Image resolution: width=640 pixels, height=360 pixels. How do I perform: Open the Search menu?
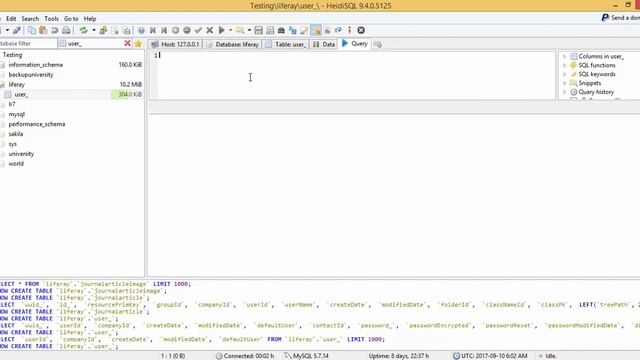pos(30,19)
